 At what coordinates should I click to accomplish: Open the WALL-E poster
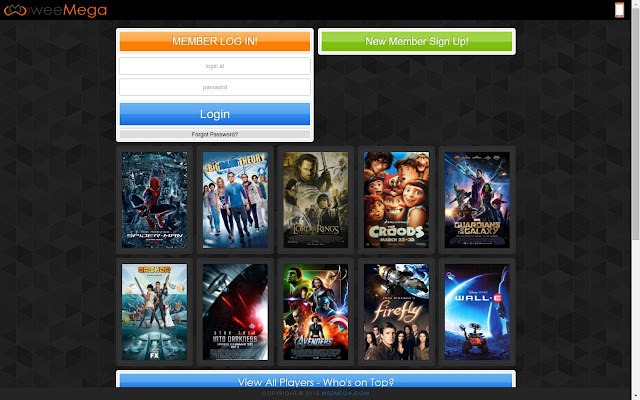(x=477, y=312)
